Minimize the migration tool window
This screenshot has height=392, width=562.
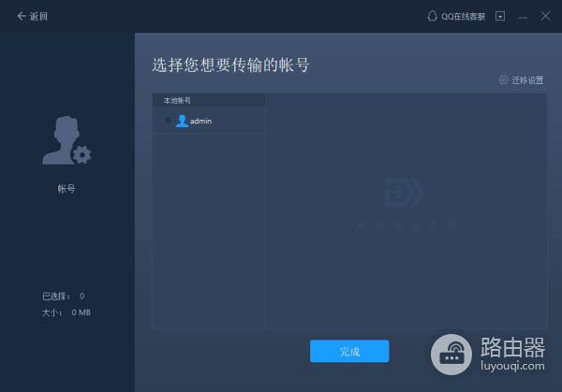[x=523, y=17]
